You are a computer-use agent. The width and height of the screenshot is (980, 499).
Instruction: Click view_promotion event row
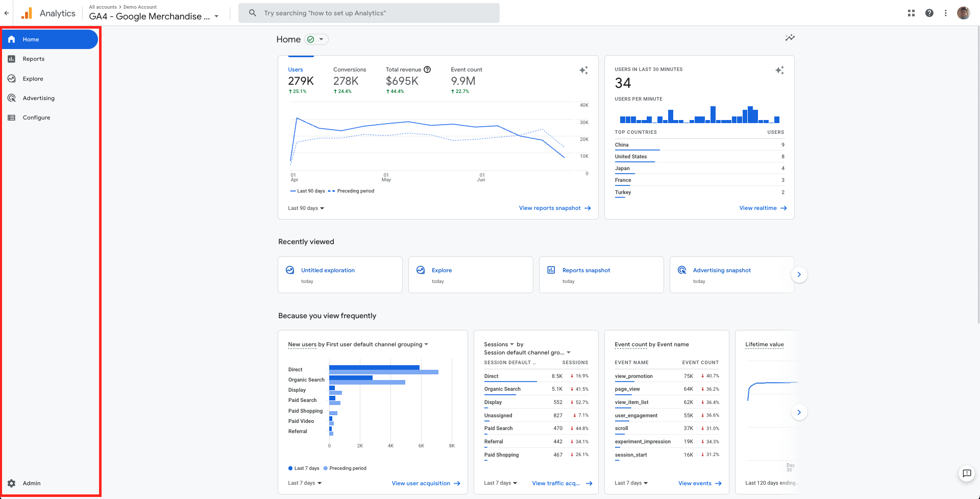coord(667,376)
